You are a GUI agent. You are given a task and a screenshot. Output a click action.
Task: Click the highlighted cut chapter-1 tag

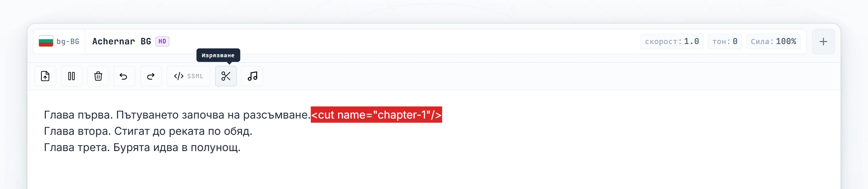click(376, 115)
